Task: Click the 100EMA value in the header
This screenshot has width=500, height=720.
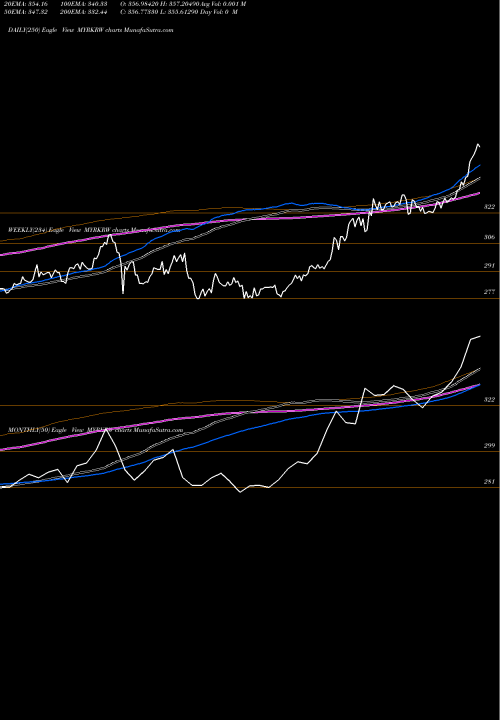Action: 84,4
